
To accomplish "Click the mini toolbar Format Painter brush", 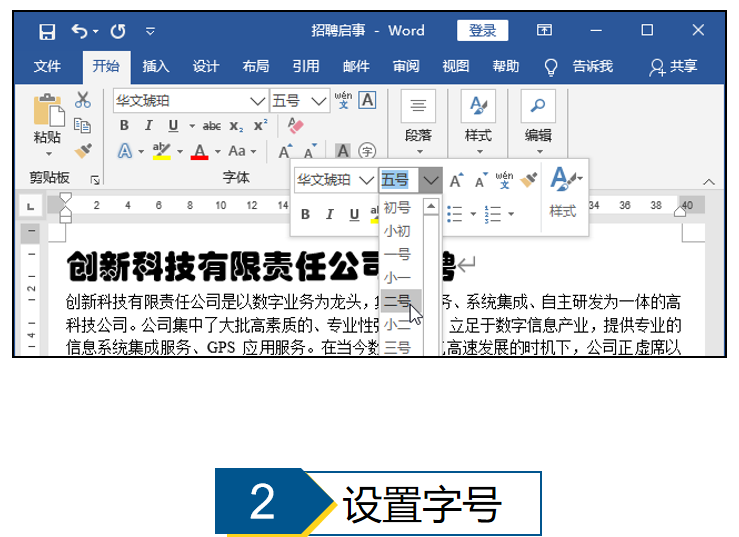I will (529, 180).
